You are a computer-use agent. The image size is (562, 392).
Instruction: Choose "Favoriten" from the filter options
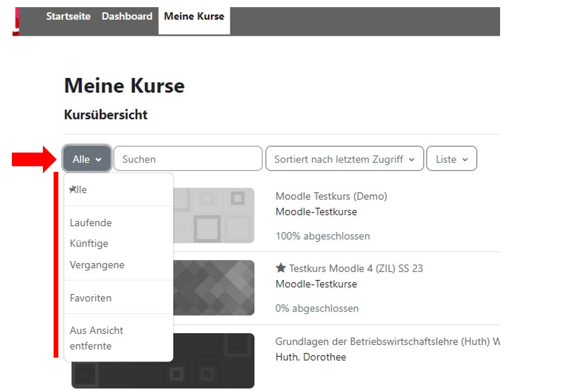[x=90, y=297]
